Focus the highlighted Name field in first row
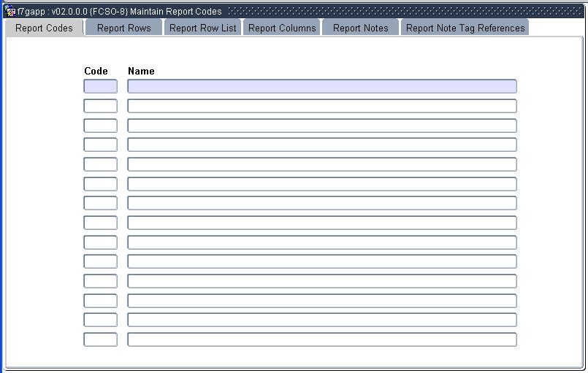The image size is (588, 373). [x=321, y=86]
